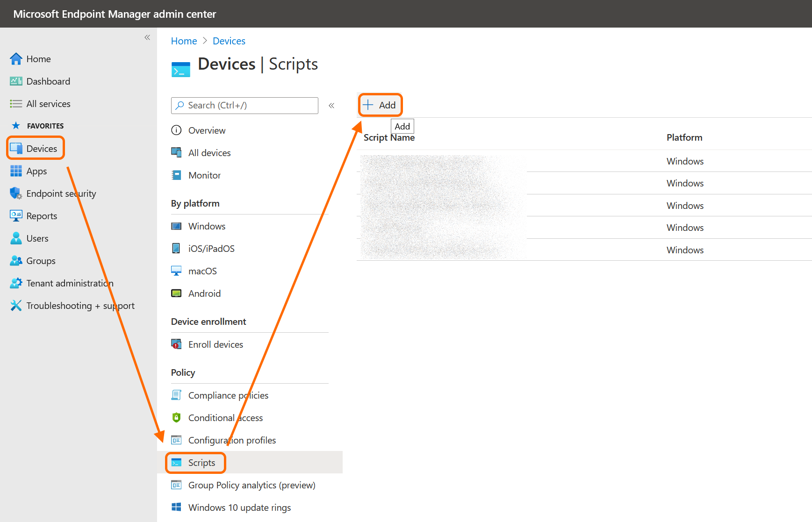Click the Tenant administration gear icon
The width and height of the screenshot is (812, 522).
click(16, 283)
